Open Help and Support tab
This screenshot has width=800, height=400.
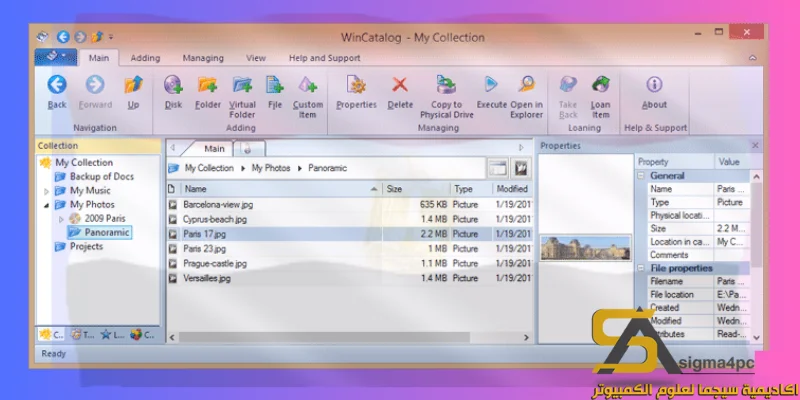324,58
